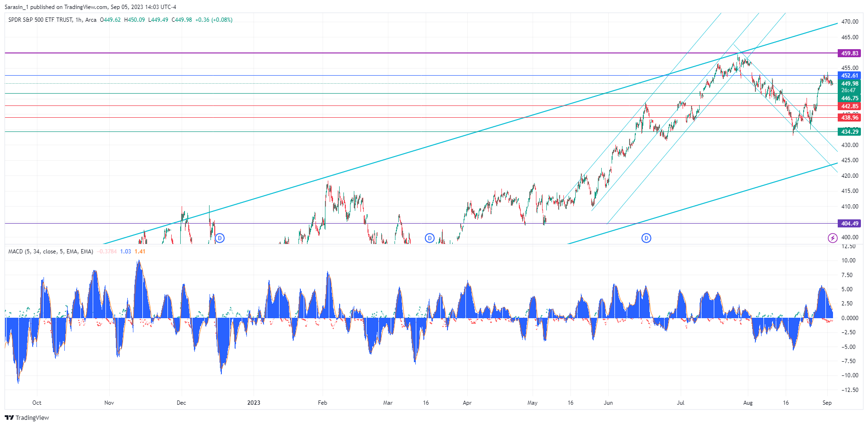The image size is (868, 426).
Task: Click the Mar label on time axis
Action: point(388,403)
